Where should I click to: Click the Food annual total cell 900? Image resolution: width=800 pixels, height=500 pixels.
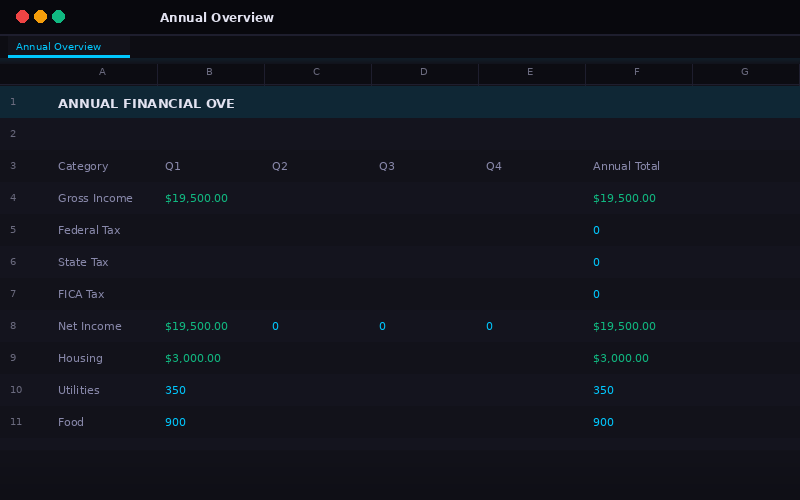[603, 422]
